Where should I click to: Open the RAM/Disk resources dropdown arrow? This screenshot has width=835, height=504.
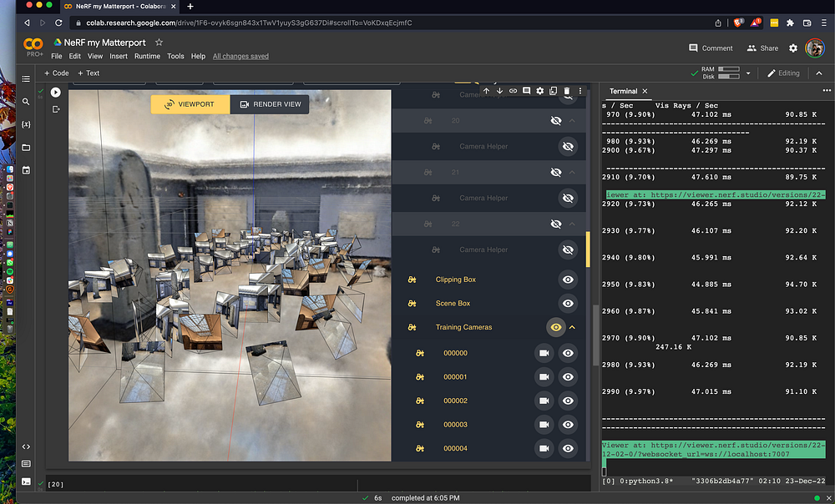point(748,73)
